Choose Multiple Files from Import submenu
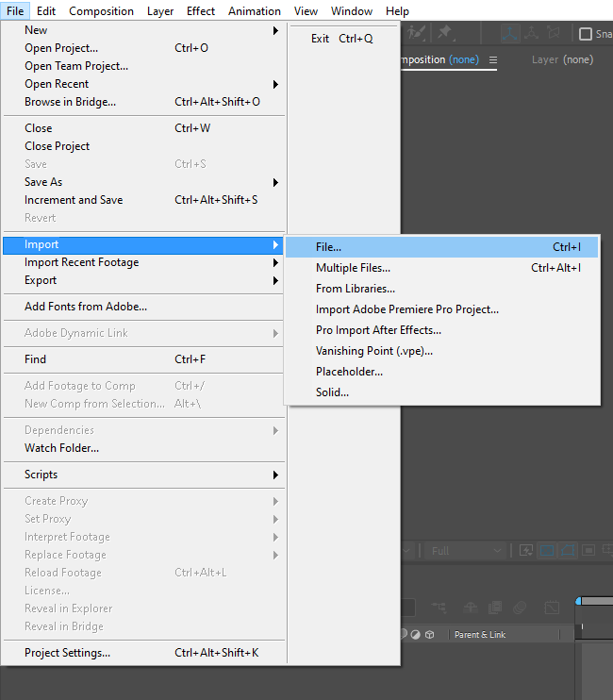Screen dimensions: 613x700 [x=353, y=268]
